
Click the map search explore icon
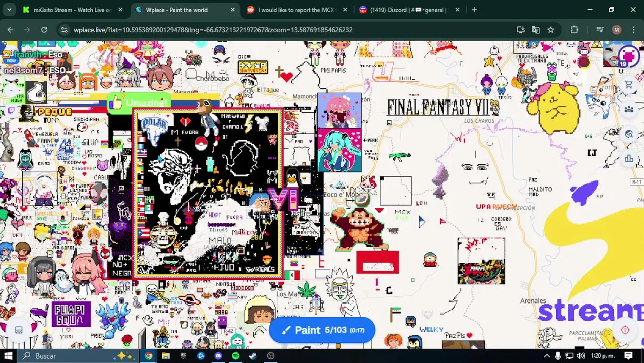[x=629, y=134]
